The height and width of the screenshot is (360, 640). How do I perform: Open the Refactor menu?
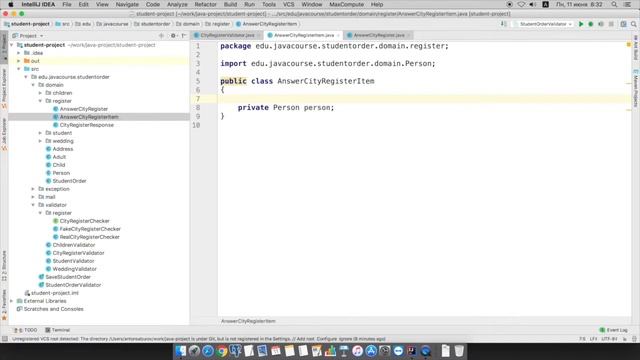[205, 4]
